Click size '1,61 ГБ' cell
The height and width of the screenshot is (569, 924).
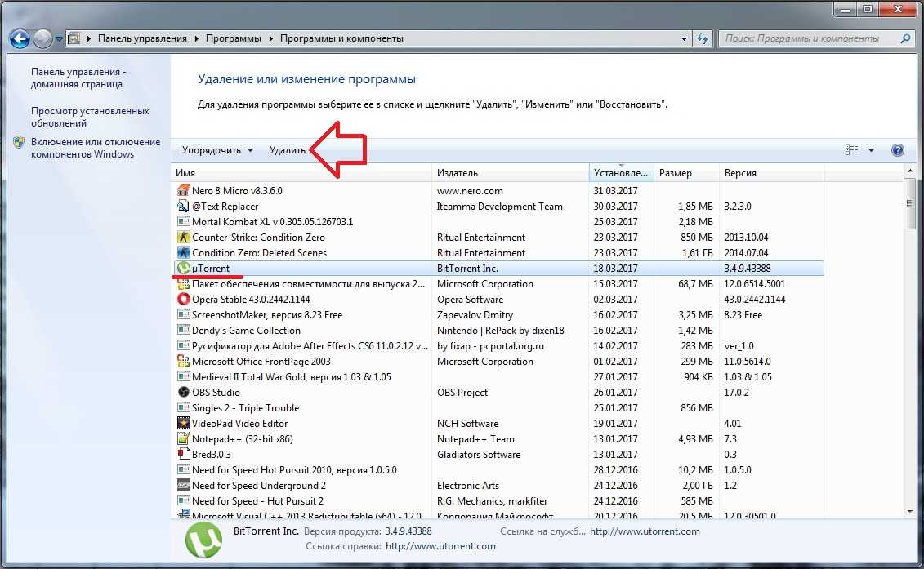[x=697, y=253]
